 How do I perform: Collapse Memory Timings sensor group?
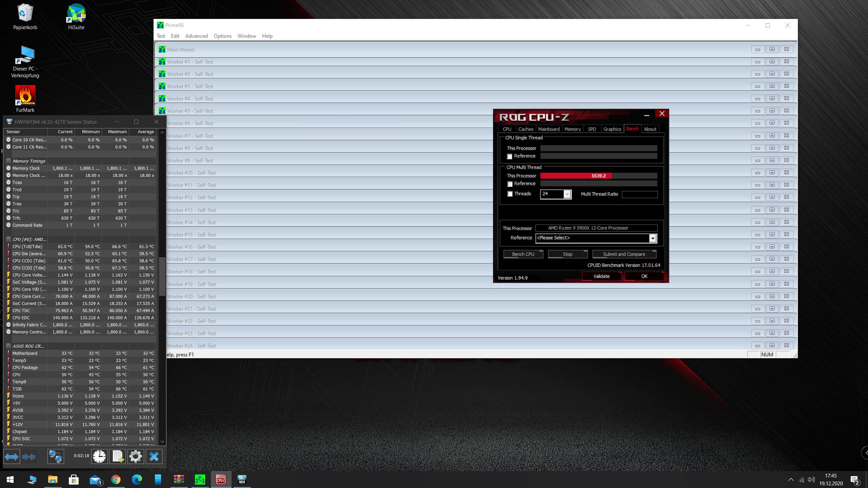tap(8, 161)
